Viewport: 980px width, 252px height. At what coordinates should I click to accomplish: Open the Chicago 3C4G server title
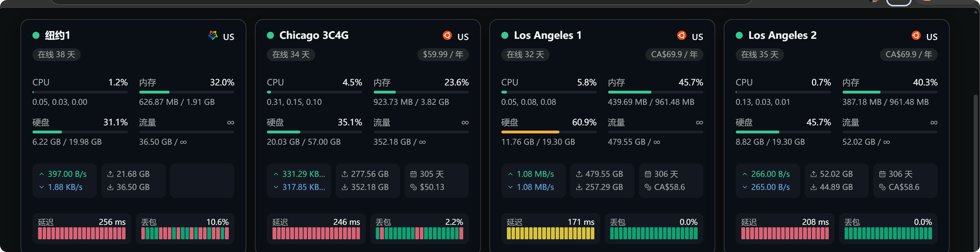pos(314,35)
